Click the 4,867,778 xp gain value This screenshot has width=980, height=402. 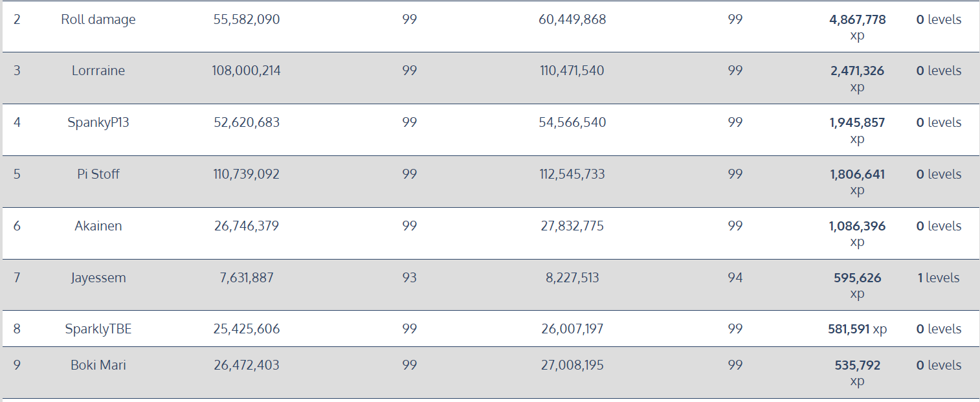point(857,20)
